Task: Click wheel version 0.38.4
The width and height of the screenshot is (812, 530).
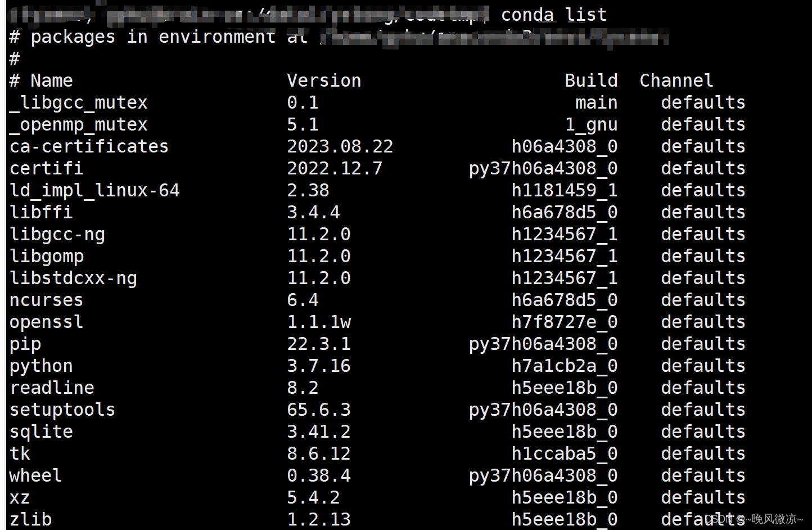Action: [x=319, y=475]
